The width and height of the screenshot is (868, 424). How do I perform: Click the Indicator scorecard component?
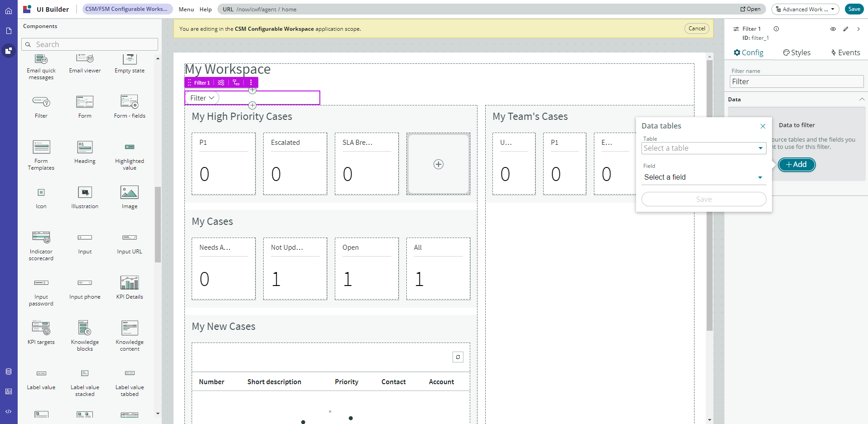click(41, 238)
